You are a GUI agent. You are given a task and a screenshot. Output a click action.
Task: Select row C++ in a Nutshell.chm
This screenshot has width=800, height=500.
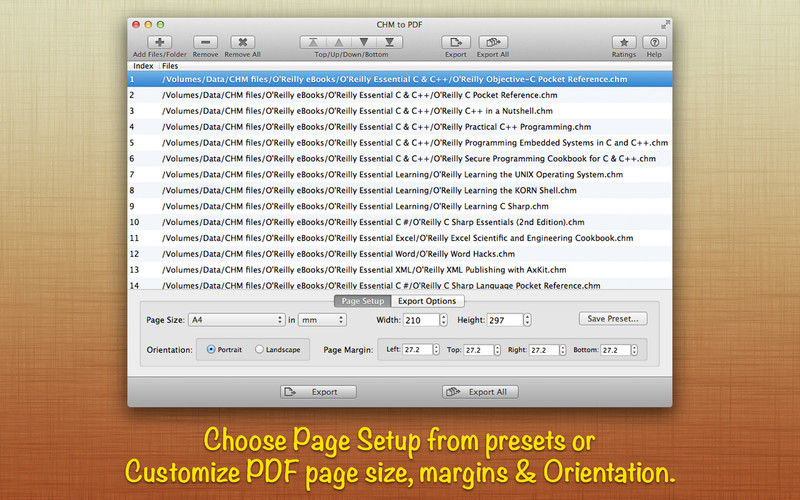point(399,111)
